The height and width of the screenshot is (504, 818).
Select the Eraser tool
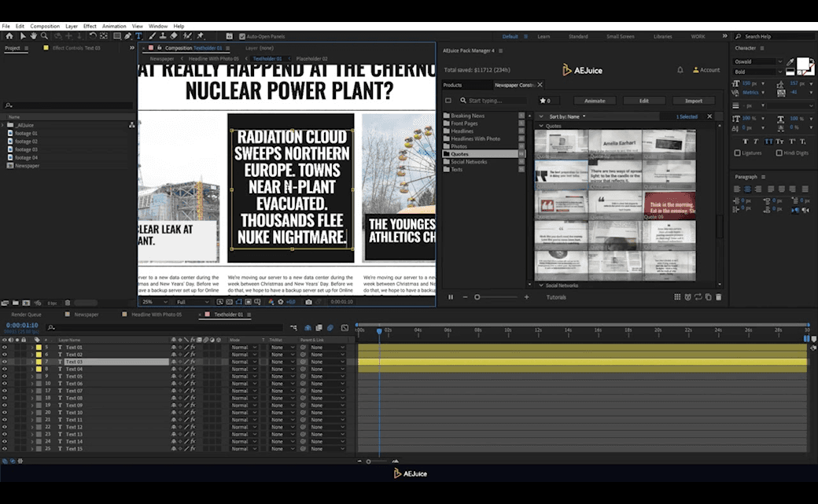(x=174, y=36)
